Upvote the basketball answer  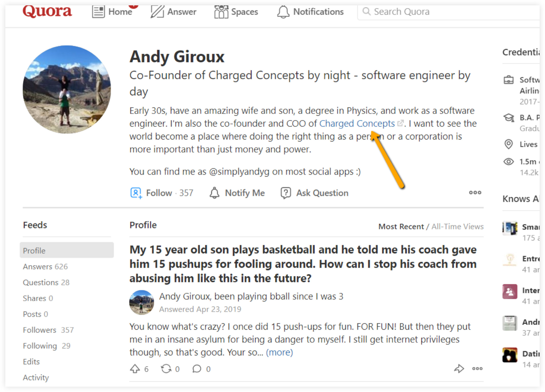point(135,369)
